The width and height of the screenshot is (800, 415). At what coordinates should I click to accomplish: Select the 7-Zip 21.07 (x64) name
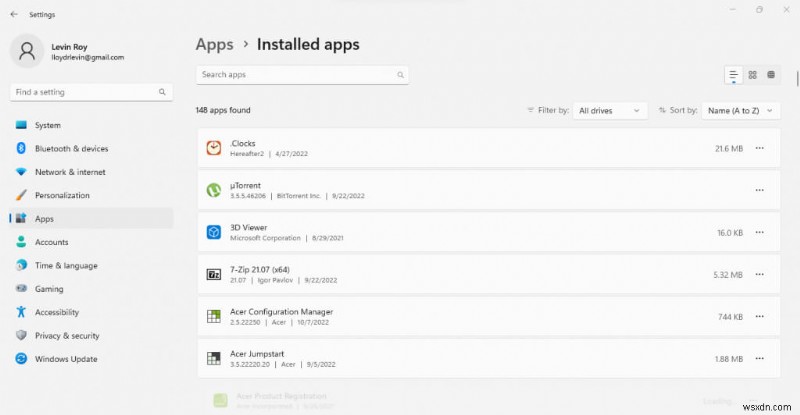point(260,270)
